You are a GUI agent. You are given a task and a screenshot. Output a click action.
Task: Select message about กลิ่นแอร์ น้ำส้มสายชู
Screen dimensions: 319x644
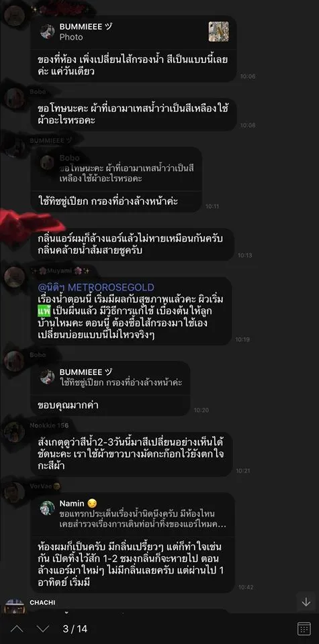(x=133, y=244)
